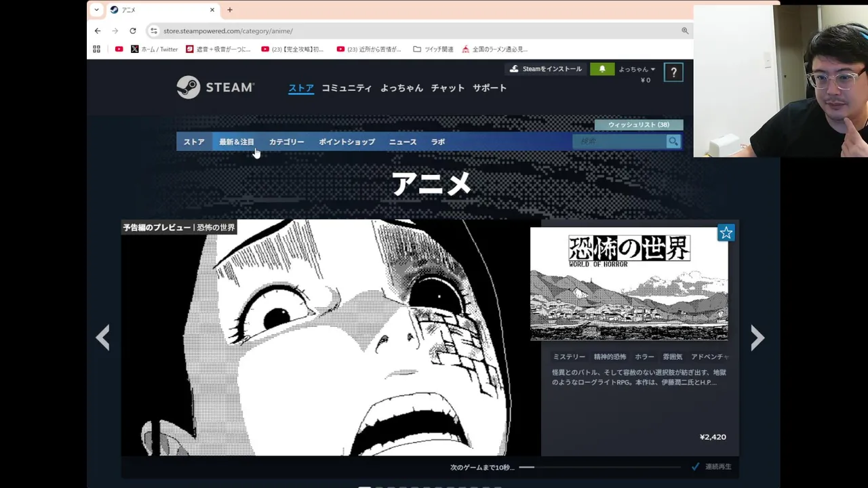Screen dimensions: 868x488
Task: Open the World of Horror capsule image
Action: coord(629,283)
